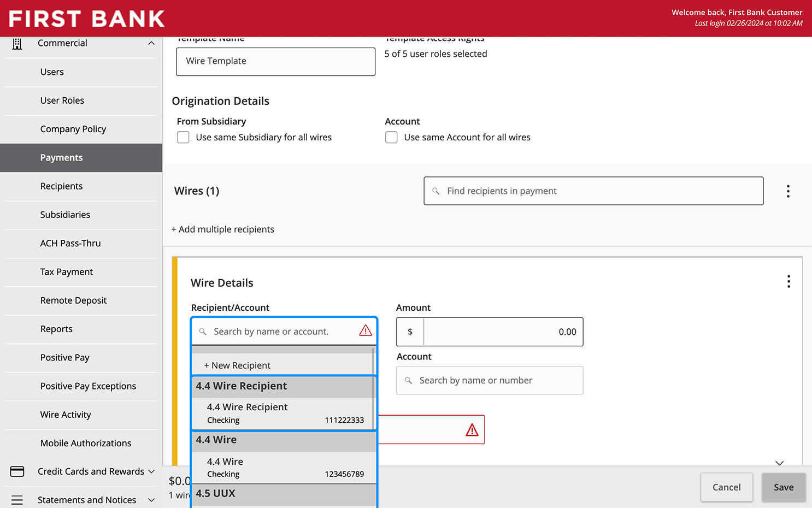Click the search icon in Find recipients field
Viewport: 812px width, 508px height.
(436, 191)
